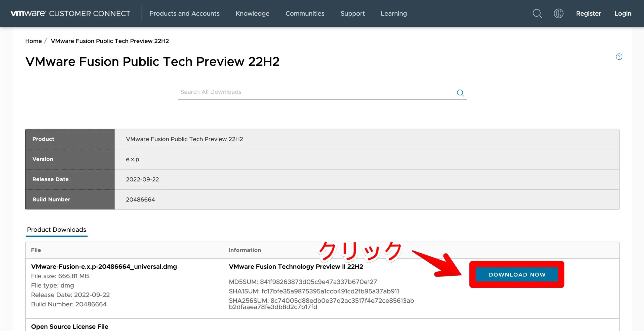Click the VMware Fusion Public Tech Preview 22H2 breadcrumb

pos(110,41)
